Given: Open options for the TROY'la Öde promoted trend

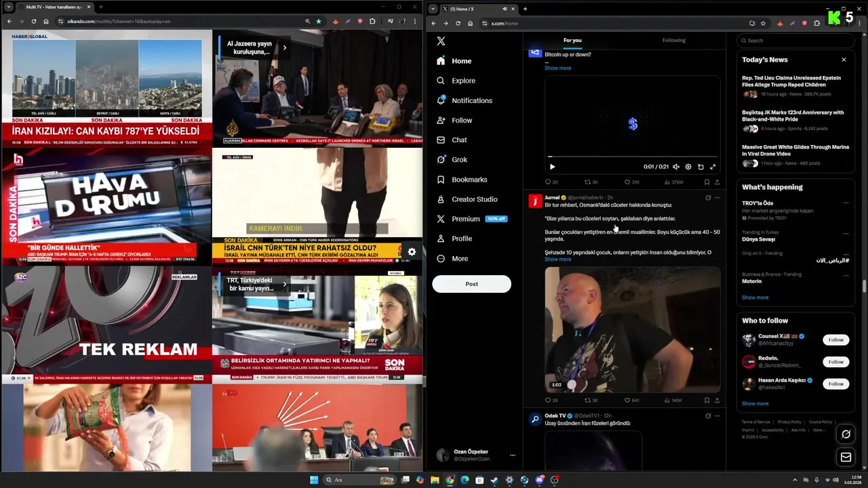Looking at the screenshot, I should coord(846,203).
